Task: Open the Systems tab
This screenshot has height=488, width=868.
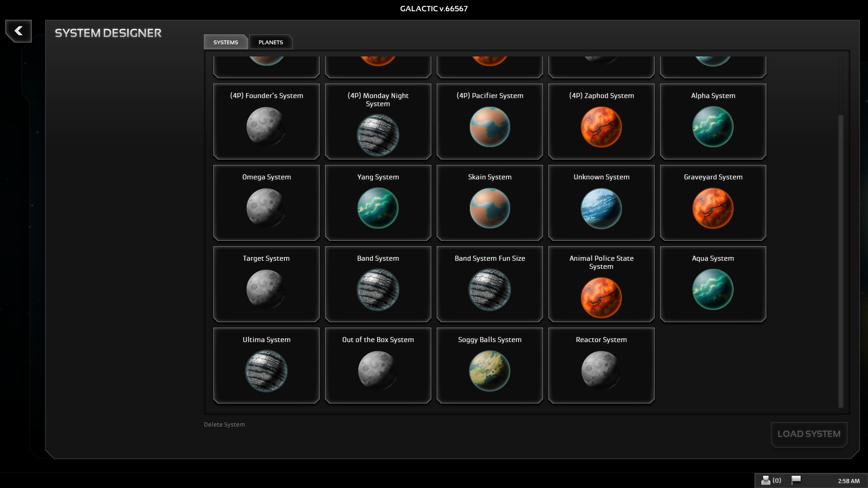Action: [x=226, y=42]
